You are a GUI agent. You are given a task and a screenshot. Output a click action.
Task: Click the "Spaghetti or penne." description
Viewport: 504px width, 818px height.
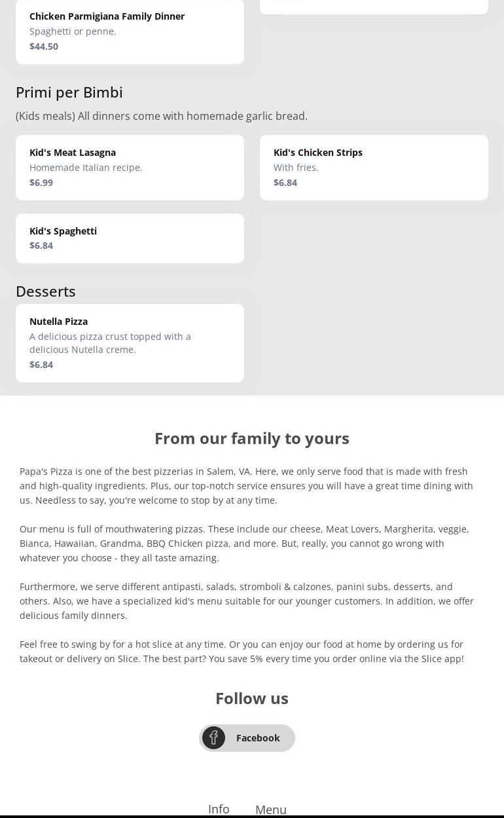[73, 31]
